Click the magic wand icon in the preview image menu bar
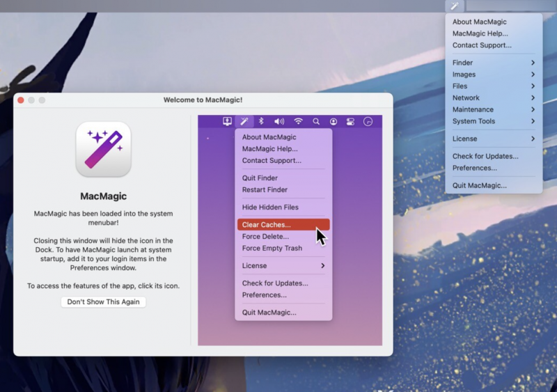The height and width of the screenshot is (392, 557). tap(244, 121)
